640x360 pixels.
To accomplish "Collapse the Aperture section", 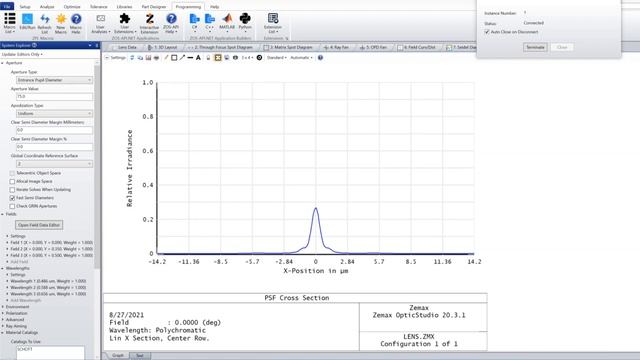I will [2, 63].
